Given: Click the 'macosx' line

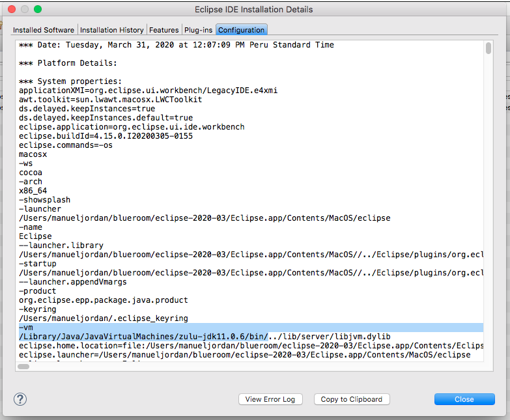Looking at the screenshot, I should coord(33,154).
